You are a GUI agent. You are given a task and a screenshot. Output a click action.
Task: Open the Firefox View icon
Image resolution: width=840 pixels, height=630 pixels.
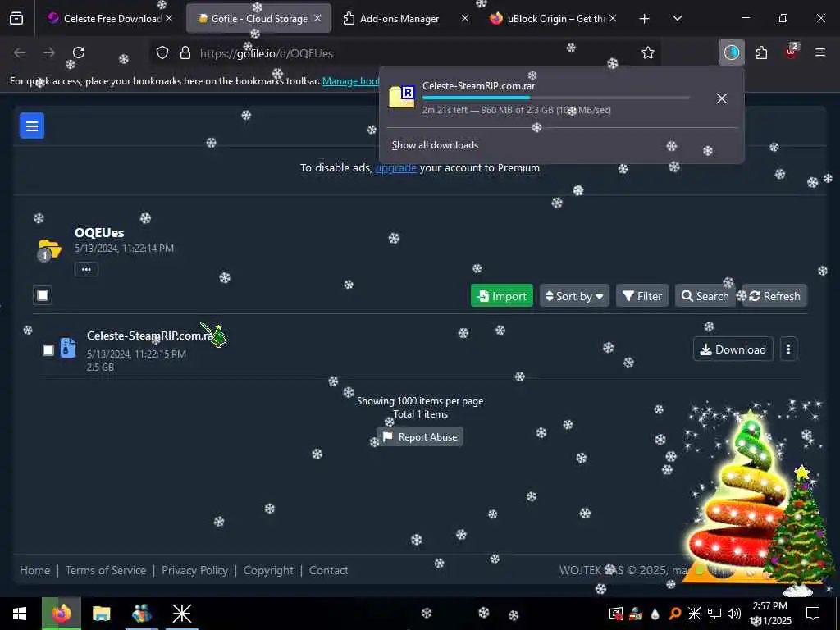tap(16, 18)
